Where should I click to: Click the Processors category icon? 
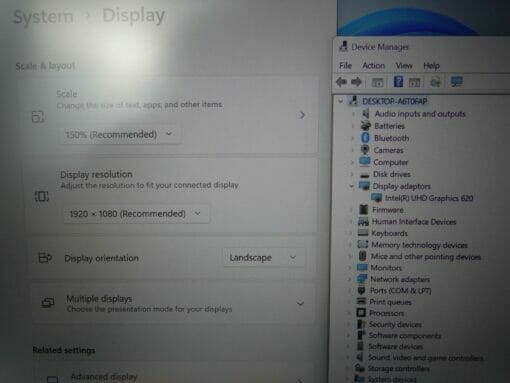(361, 313)
